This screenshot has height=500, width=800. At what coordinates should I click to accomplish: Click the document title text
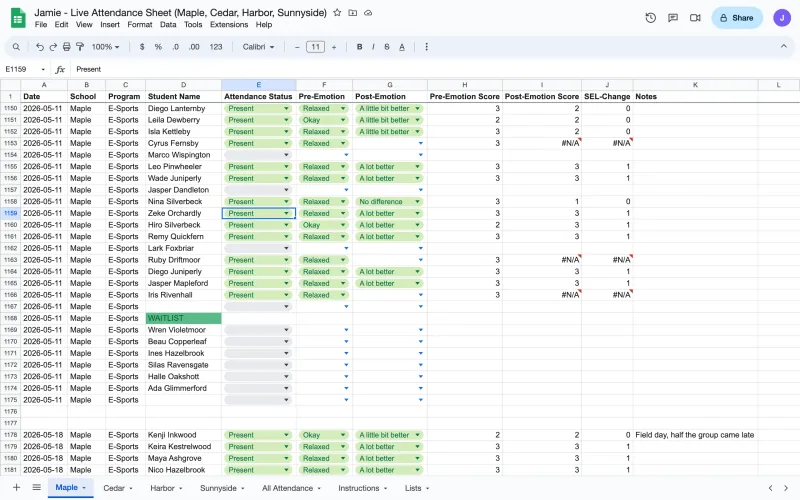click(x=180, y=12)
